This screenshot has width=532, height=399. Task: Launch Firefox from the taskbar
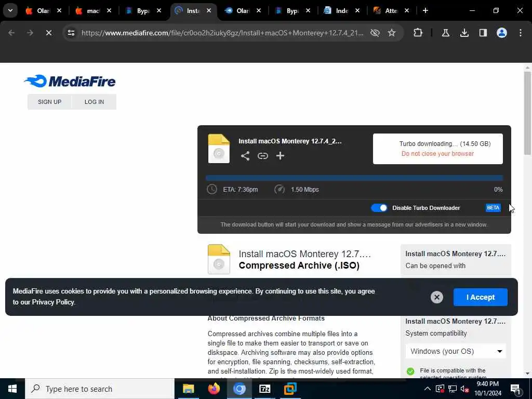tap(214, 389)
